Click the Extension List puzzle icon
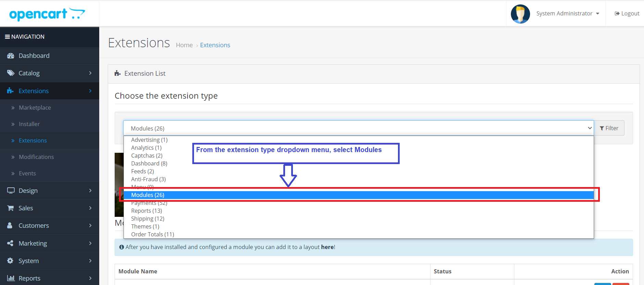The width and height of the screenshot is (644, 285). tap(118, 73)
